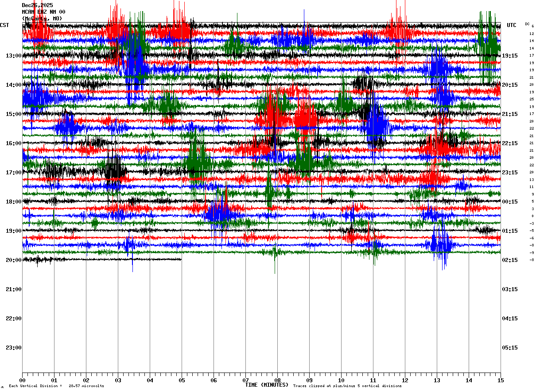536x392 pixels.
Task: Click the TIME (MINUTES) axis title
Action: (267, 385)
